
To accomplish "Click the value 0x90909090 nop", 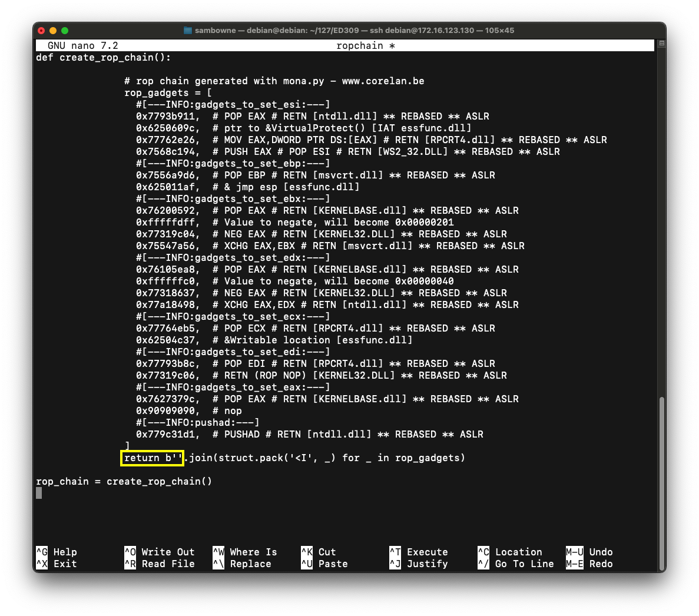I will click(188, 410).
